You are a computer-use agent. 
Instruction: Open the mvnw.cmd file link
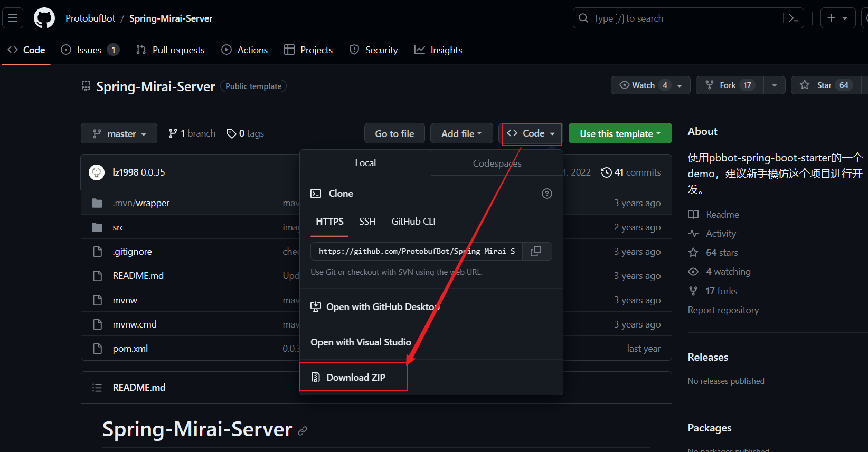[135, 324]
